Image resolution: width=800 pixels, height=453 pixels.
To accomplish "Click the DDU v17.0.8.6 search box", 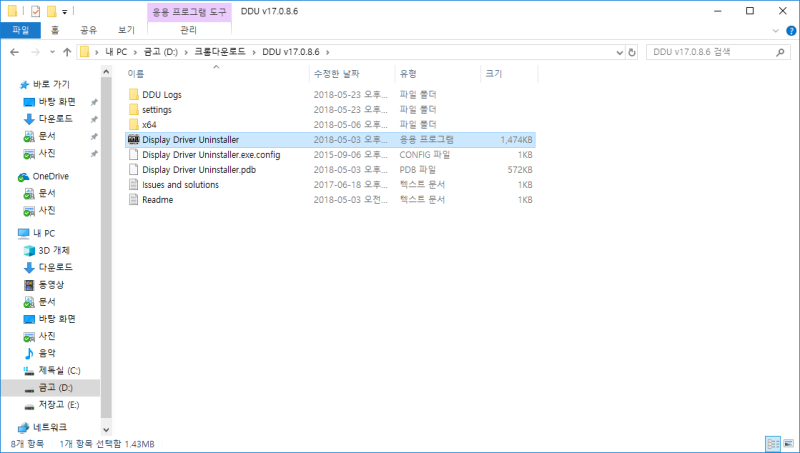I will (717, 52).
